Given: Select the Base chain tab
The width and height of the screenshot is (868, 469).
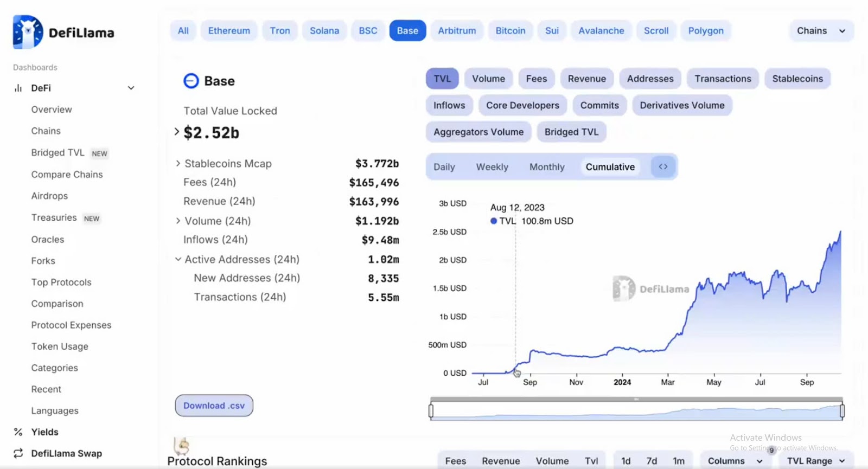Looking at the screenshot, I should pyautogui.click(x=407, y=31).
